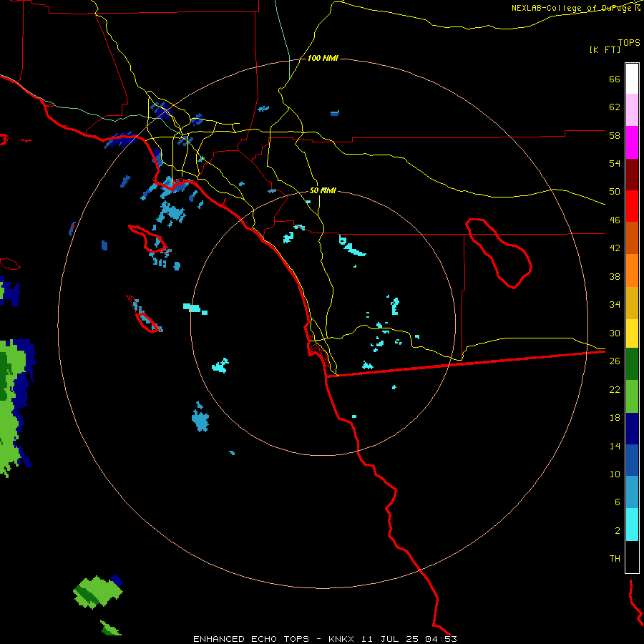Click the white swatch in the tops legend
This screenshot has height=644, width=644.
point(632,79)
